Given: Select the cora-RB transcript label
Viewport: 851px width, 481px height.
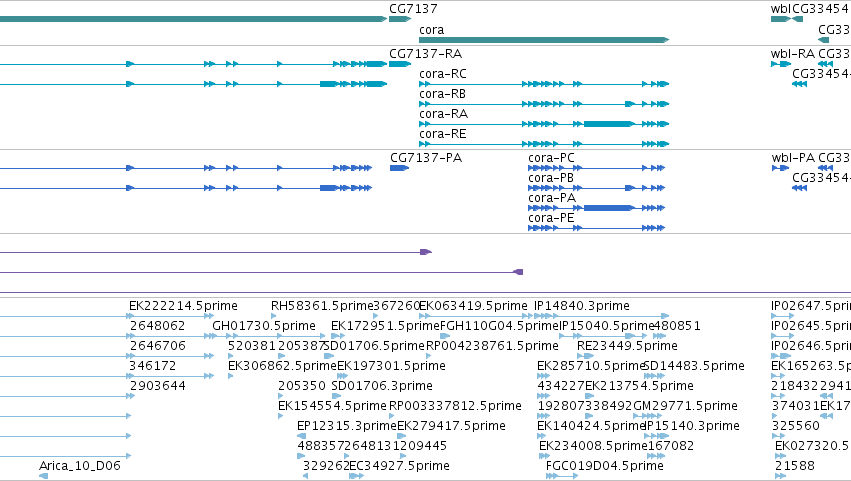Looking at the screenshot, I should click(x=442, y=94).
